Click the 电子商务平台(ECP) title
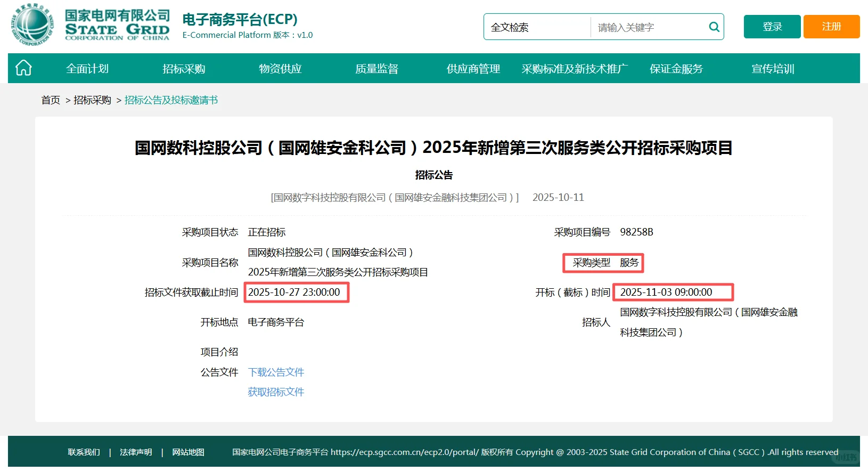Viewport: 868px width, 471px height. pos(240,19)
